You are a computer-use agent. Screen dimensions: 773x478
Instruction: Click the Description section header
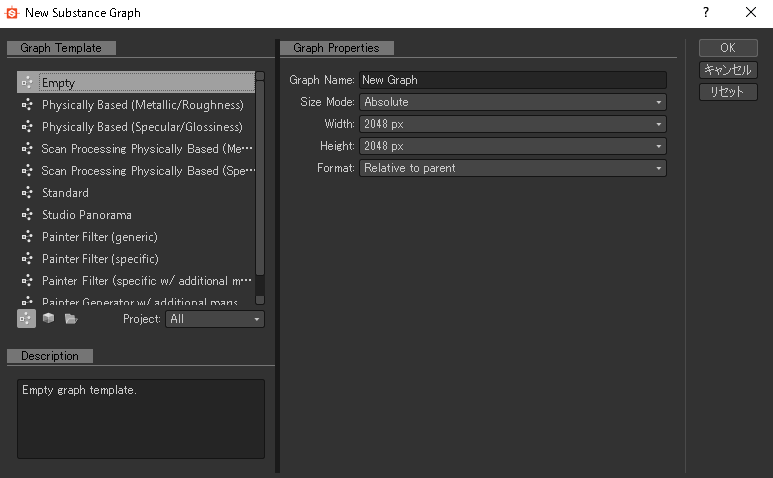tap(50, 356)
